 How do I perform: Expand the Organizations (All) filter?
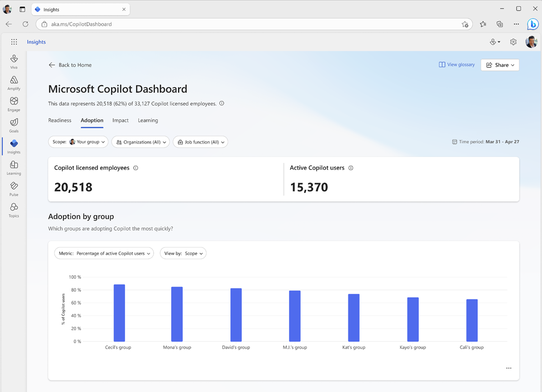pyautogui.click(x=140, y=142)
